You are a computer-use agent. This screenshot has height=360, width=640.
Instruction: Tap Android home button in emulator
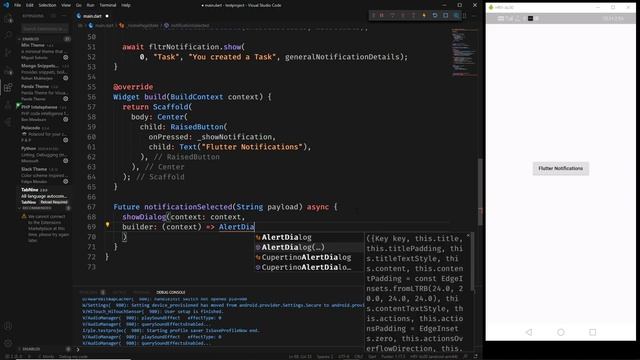pos(561,332)
